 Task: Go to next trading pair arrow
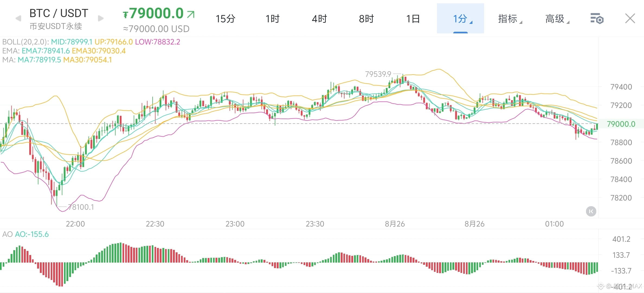(x=101, y=18)
